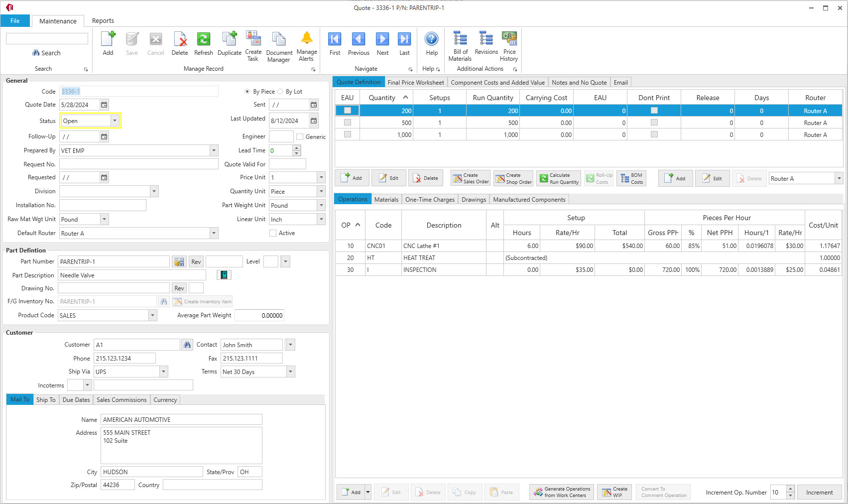The height and width of the screenshot is (504, 848).
Task: Click the Calculate Run Quantity button
Action: tap(558, 178)
